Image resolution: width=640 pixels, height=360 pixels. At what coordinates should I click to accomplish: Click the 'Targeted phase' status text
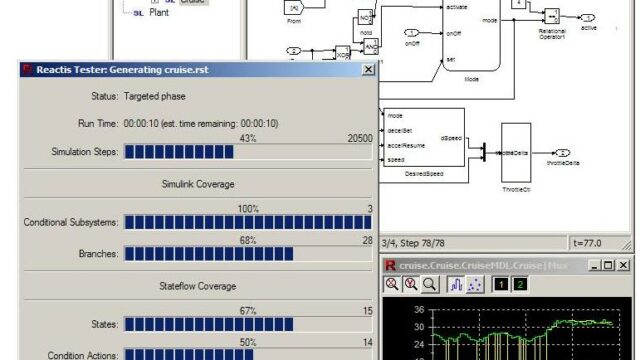154,96
